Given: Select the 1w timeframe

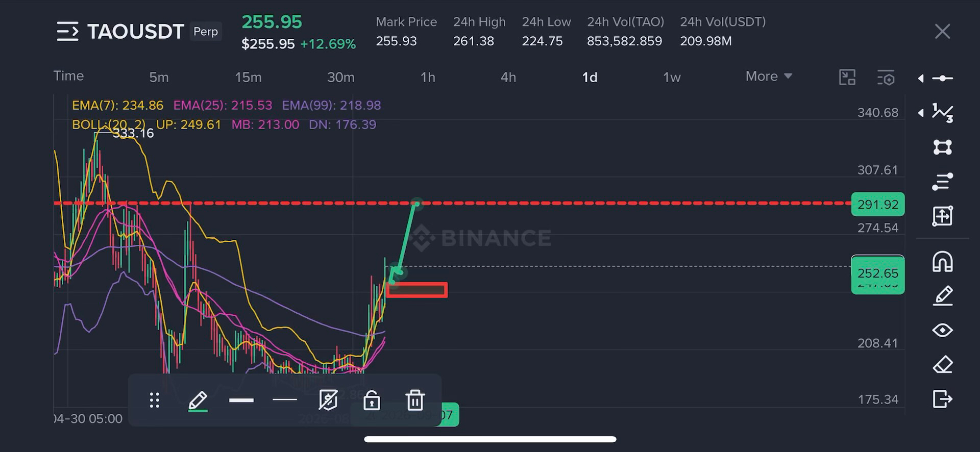Looking at the screenshot, I should (672, 77).
